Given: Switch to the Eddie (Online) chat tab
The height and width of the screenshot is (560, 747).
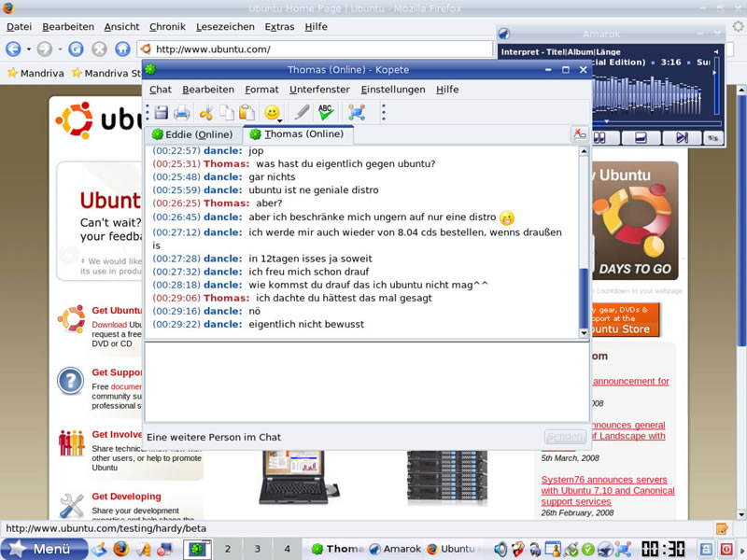Looking at the screenshot, I should pyautogui.click(x=193, y=134).
